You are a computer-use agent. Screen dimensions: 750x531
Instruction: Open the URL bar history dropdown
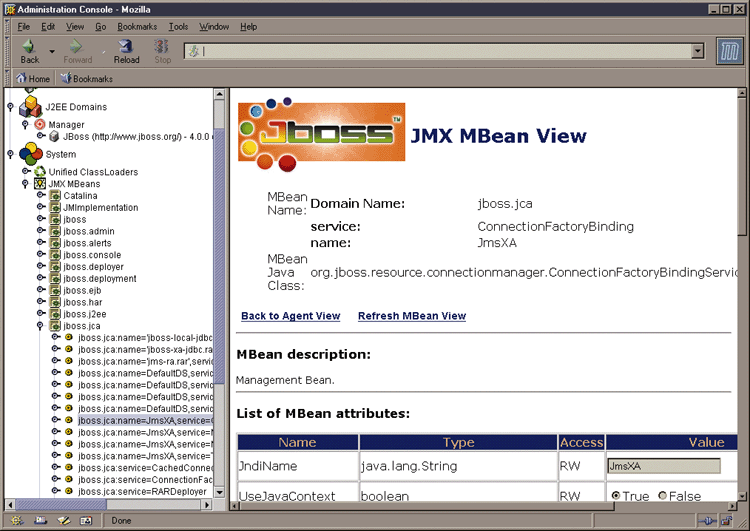[698, 51]
